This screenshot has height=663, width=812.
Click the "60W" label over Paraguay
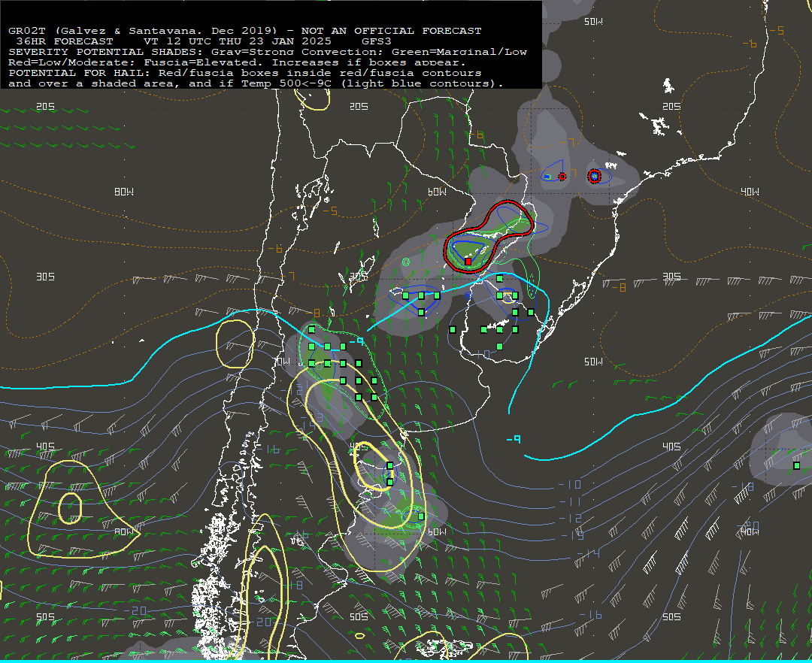[x=437, y=192]
